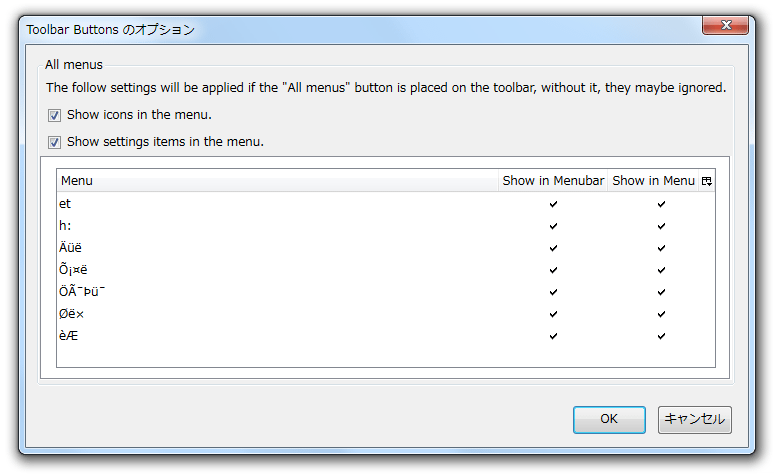
Task: Uncheck 'Show icons in the menu'
Action: pyautogui.click(x=55, y=115)
